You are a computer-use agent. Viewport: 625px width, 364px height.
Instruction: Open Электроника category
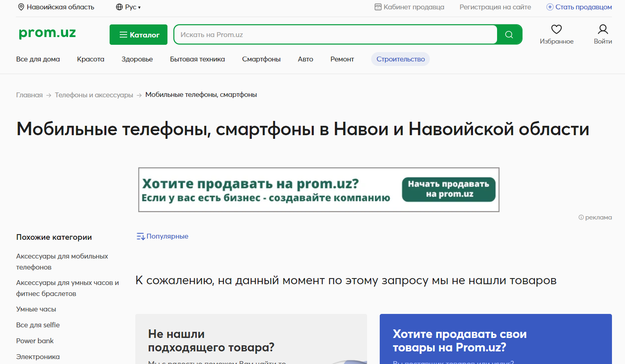click(x=38, y=357)
